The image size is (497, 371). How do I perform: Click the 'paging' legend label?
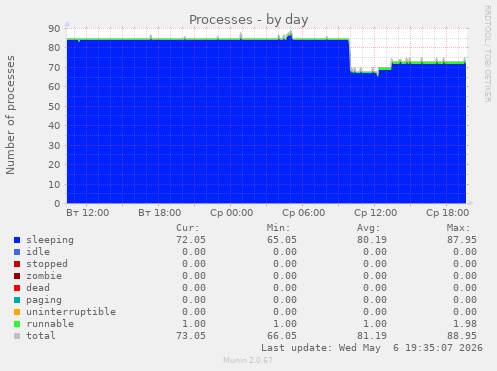pos(44,300)
